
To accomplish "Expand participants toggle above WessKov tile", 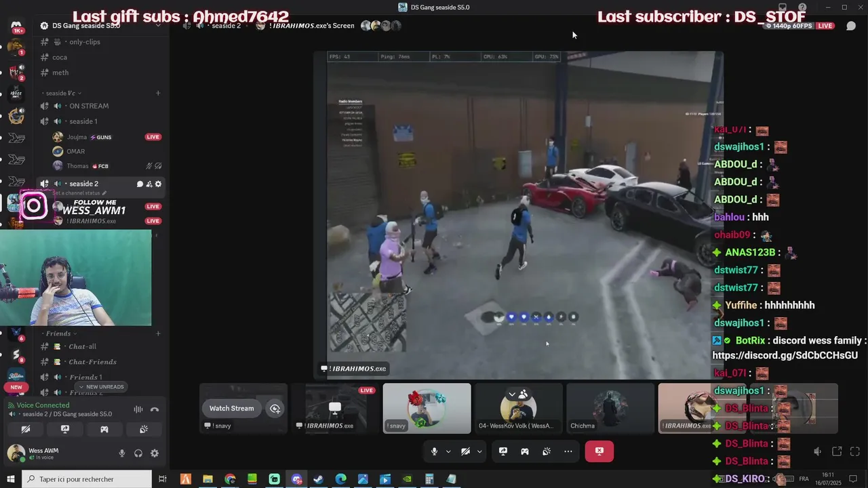I will click(x=518, y=394).
